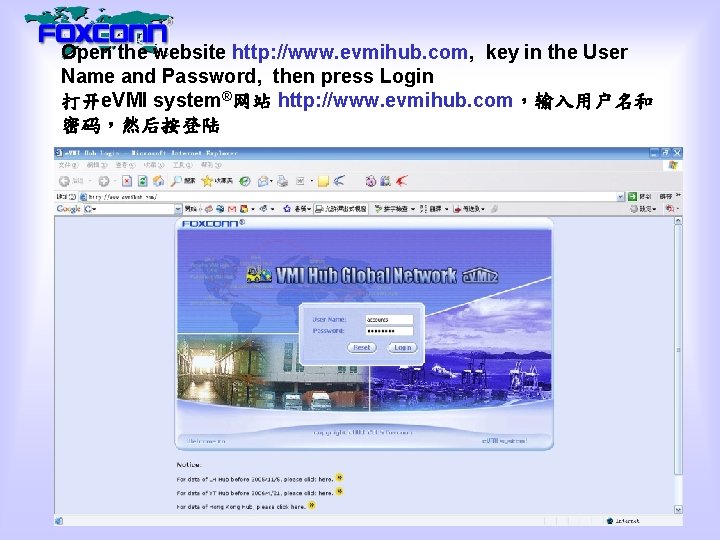Viewport: 720px width, 540px height.
Task: Expand the Mail icon dropdown arrow
Action: [x=271, y=182]
